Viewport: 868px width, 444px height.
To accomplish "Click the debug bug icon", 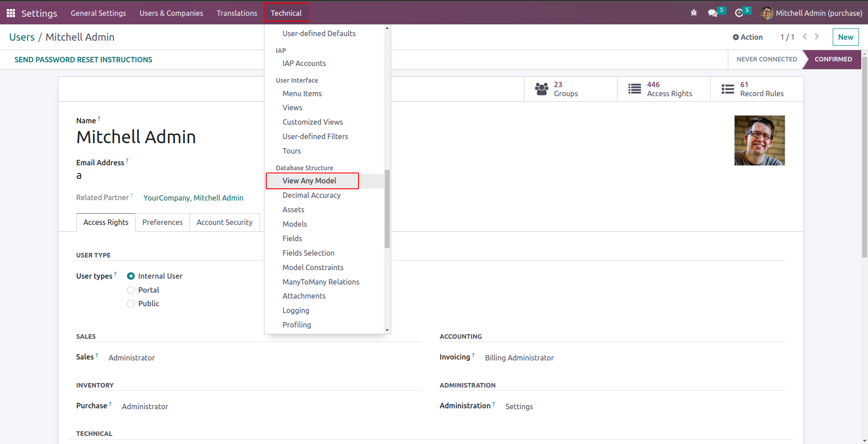I will pos(694,13).
